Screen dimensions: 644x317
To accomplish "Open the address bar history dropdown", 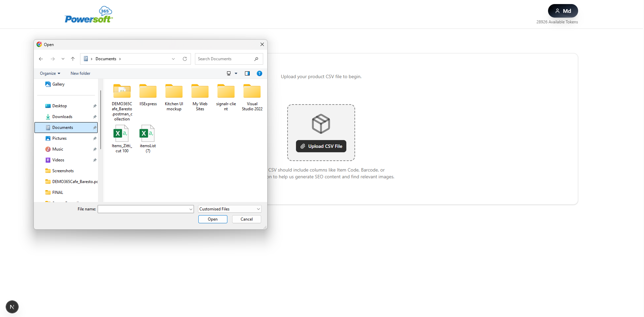I will 173,59.
